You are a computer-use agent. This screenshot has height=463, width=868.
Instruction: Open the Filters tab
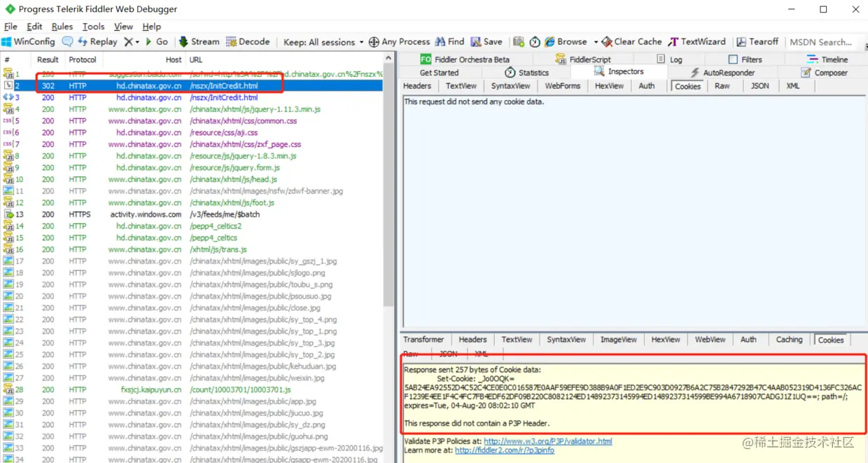click(745, 59)
